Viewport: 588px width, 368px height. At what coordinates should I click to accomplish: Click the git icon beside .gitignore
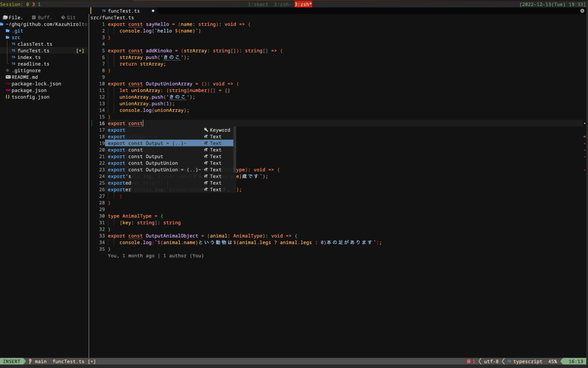point(8,71)
